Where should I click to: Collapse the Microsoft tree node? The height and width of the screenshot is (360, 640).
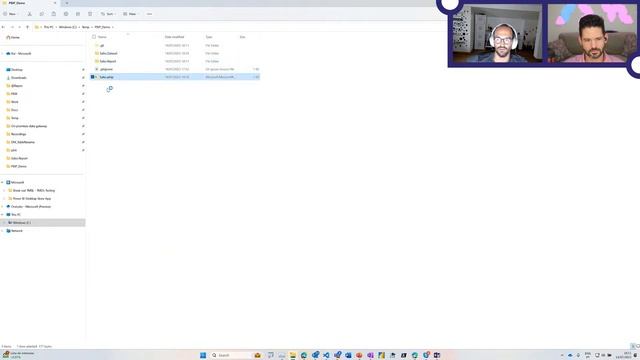pyautogui.click(x=2, y=182)
